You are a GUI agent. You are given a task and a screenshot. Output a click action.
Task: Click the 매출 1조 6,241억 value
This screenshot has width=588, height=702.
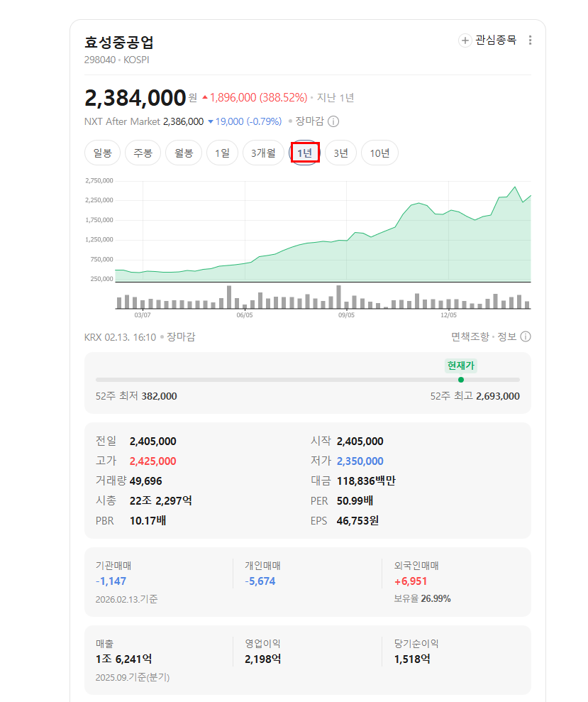click(123, 659)
